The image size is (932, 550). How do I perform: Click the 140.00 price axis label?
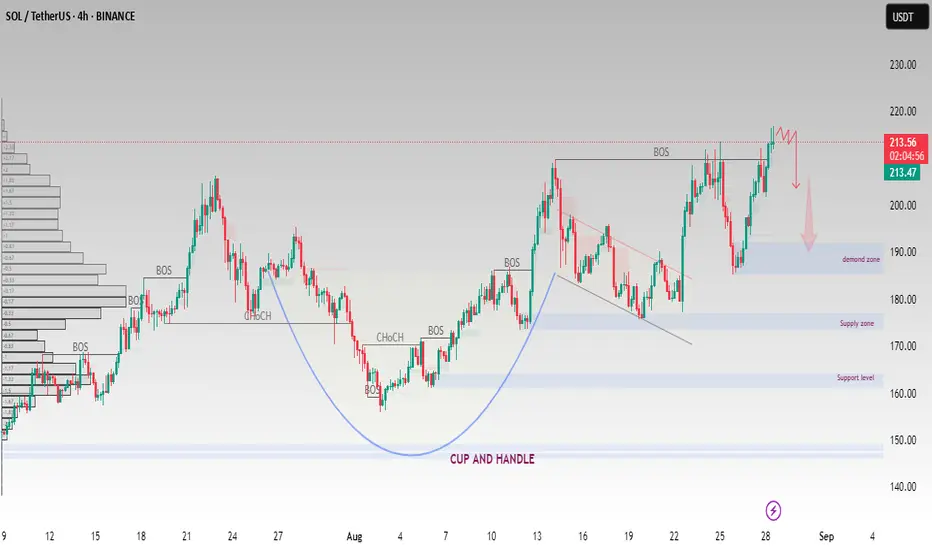[902, 487]
